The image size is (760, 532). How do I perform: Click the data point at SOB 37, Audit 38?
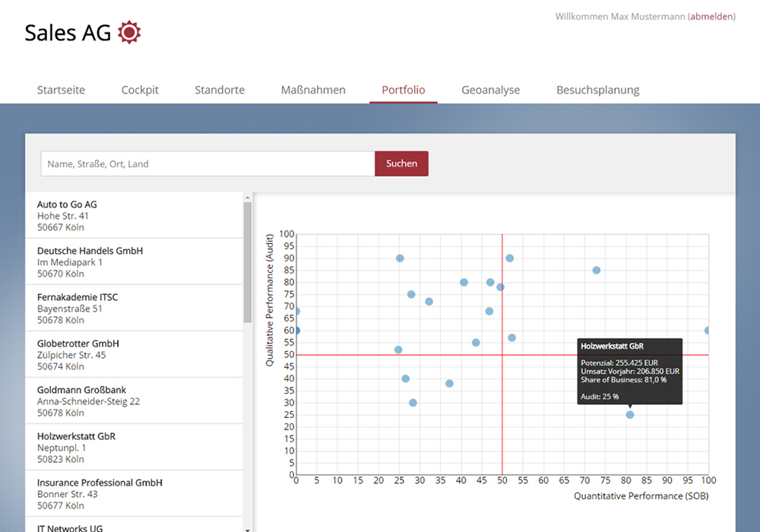[x=449, y=384]
